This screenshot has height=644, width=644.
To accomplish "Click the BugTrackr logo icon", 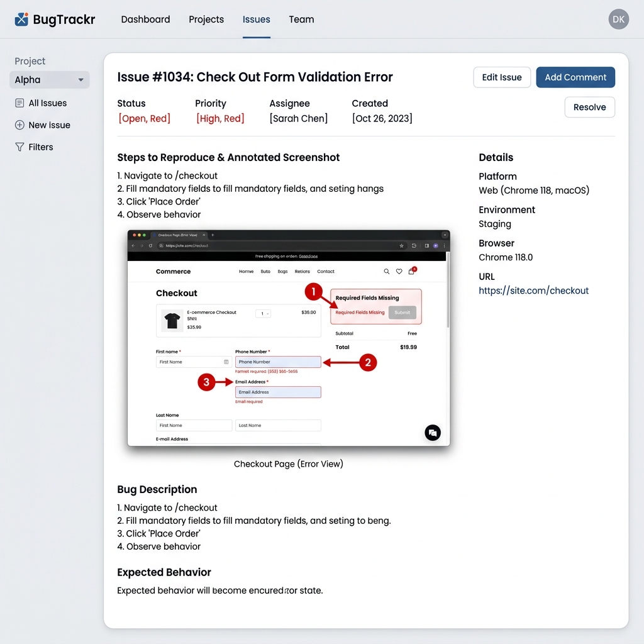I will point(21,19).
